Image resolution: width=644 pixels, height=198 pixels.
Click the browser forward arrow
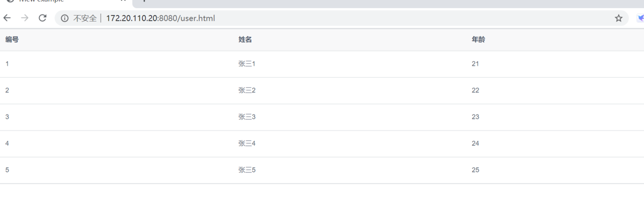coord(25,18)
